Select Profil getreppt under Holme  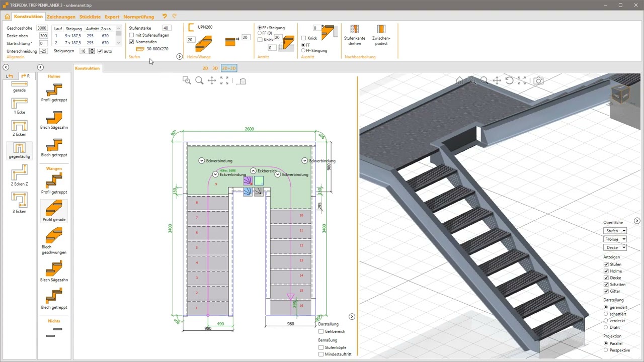pyautogui.click(x=54, y=93)
